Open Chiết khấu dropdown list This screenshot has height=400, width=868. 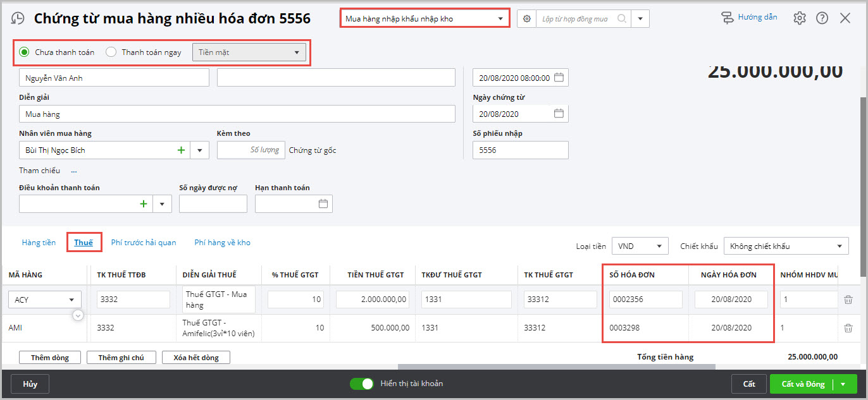(786, 246)
